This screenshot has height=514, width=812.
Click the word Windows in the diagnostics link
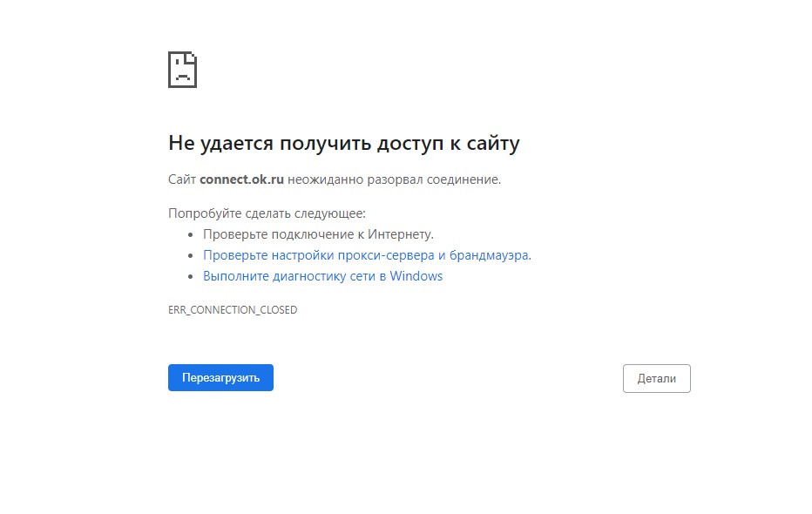tap(416, 276)
